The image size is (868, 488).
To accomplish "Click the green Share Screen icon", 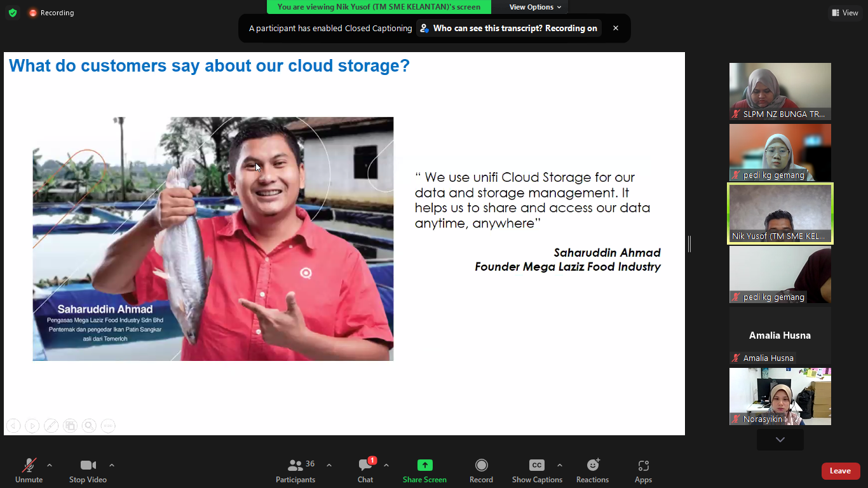I will [424, 465].
